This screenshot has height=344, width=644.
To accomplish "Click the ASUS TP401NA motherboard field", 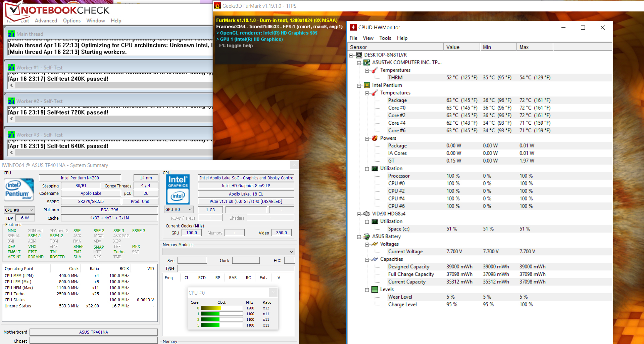I will tap(94, 332).
